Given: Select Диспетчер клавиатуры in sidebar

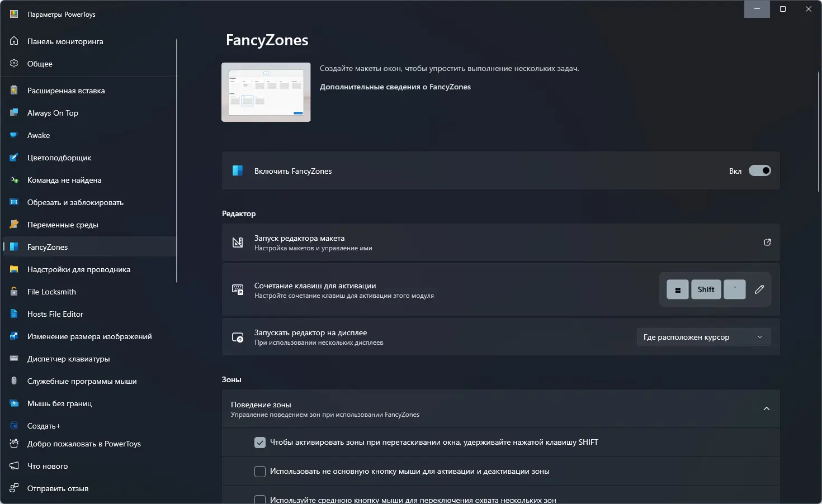Looking at the screenshot, I should [x=89, y=359].
